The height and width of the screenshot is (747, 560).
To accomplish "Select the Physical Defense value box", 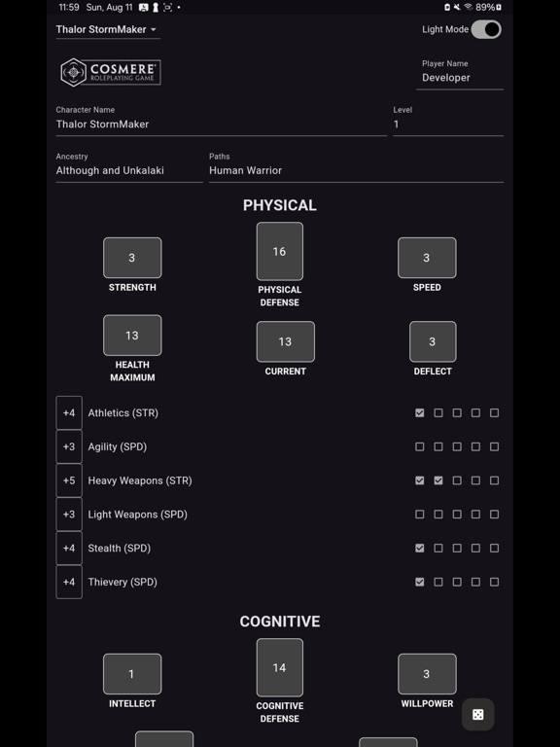I will pyautogui.click(x=280, y=251).
